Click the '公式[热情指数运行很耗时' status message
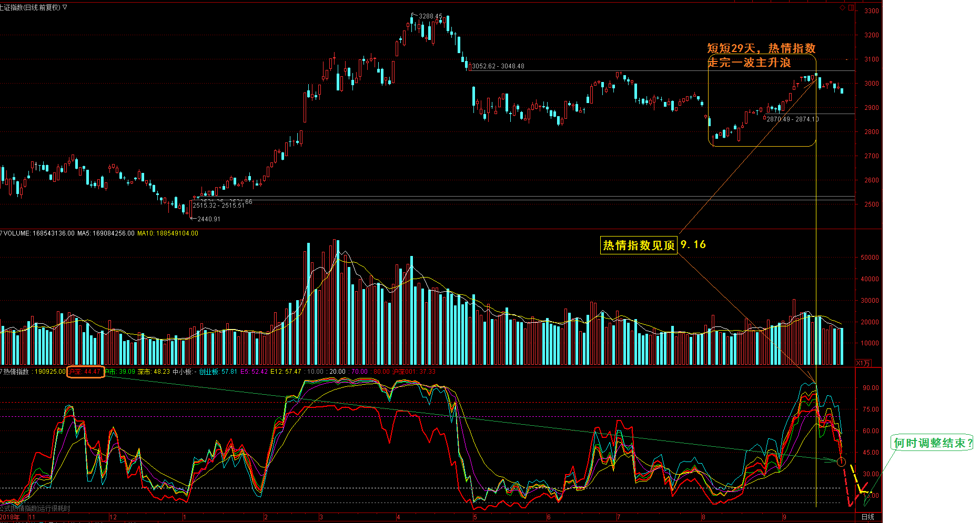Screen dimensions: 980x523 (x=35, y=508)
